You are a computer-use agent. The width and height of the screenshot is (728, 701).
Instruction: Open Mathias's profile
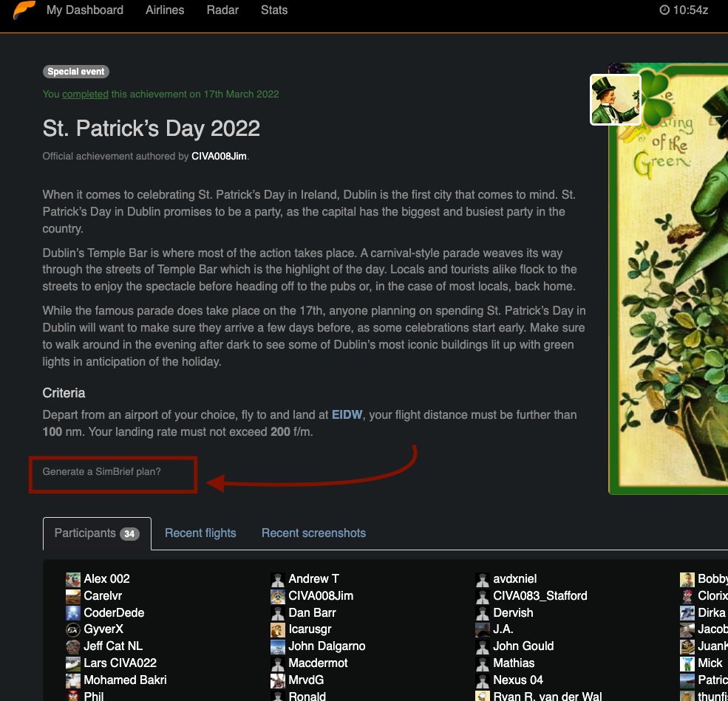pos(514,663)
